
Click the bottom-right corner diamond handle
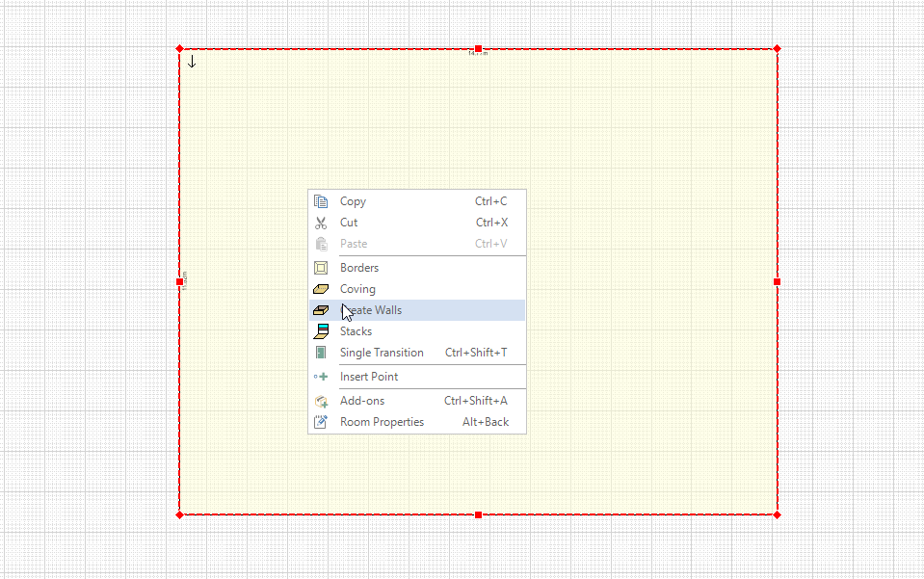point(778,515)
